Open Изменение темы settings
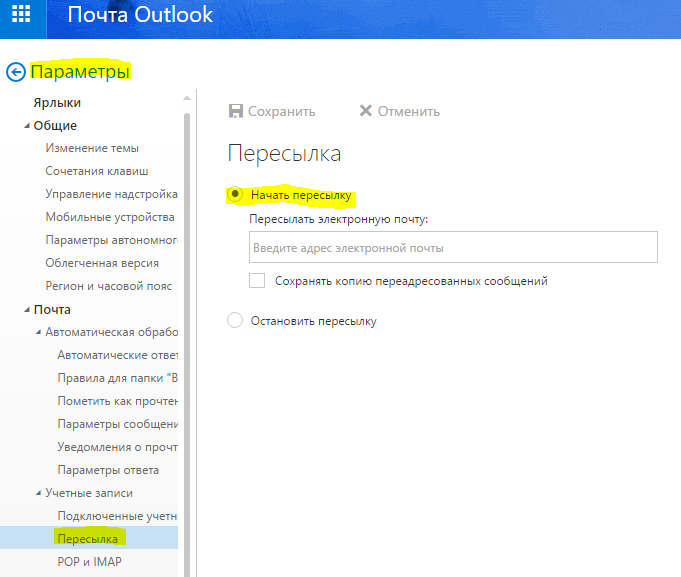 (x=92, y=148)
